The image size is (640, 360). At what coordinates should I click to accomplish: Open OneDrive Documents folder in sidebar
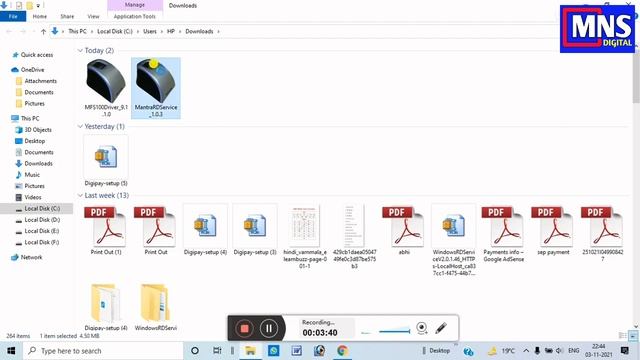pyautogui.click(x=39, y=92)
